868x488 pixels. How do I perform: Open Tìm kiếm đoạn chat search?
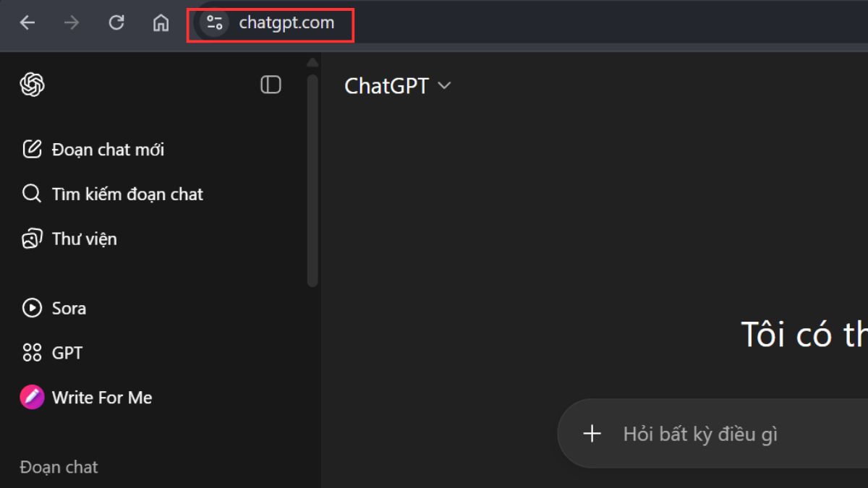coord(112,194)
